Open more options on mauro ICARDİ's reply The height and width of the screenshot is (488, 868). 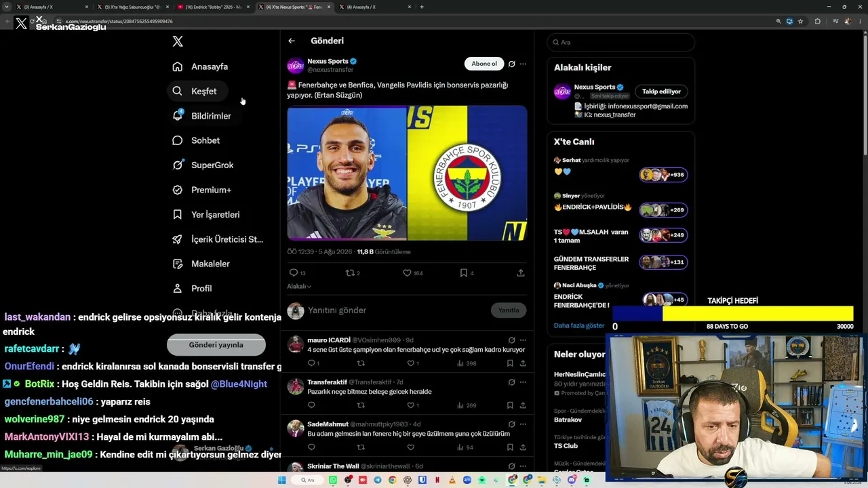click(523, 340)
